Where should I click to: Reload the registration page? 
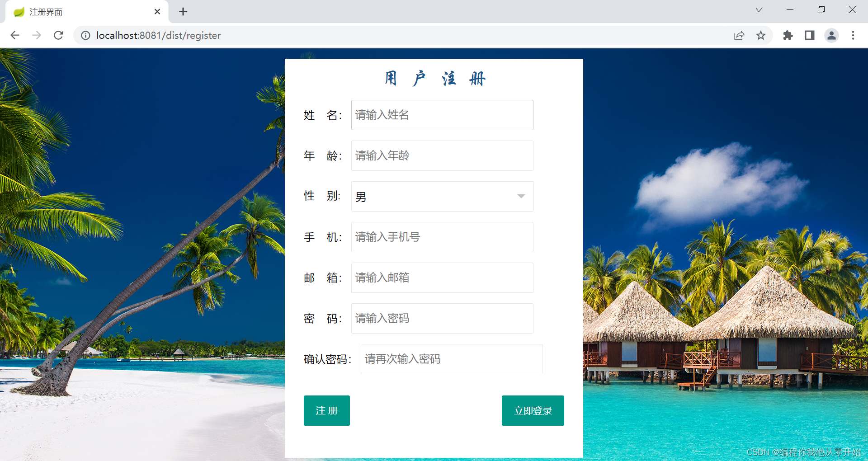(58, 35)
